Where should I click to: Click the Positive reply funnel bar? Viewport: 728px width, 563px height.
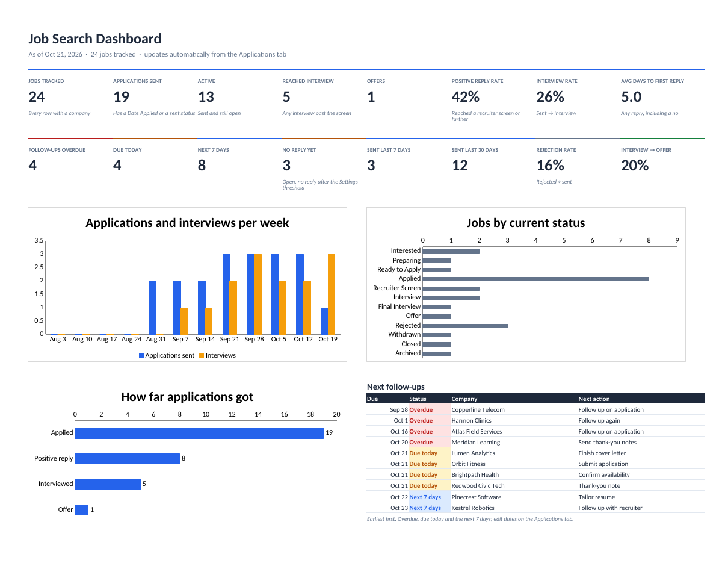[127, 459]
